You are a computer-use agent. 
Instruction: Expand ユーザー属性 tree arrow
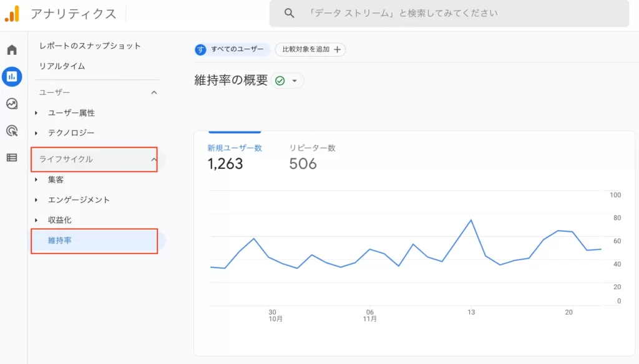[x=36, y=113]
